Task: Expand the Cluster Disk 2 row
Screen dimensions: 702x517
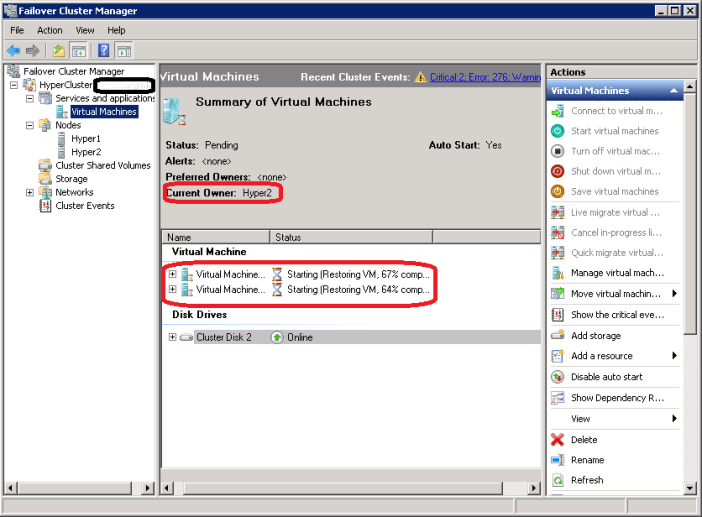Action: point(173,337)
